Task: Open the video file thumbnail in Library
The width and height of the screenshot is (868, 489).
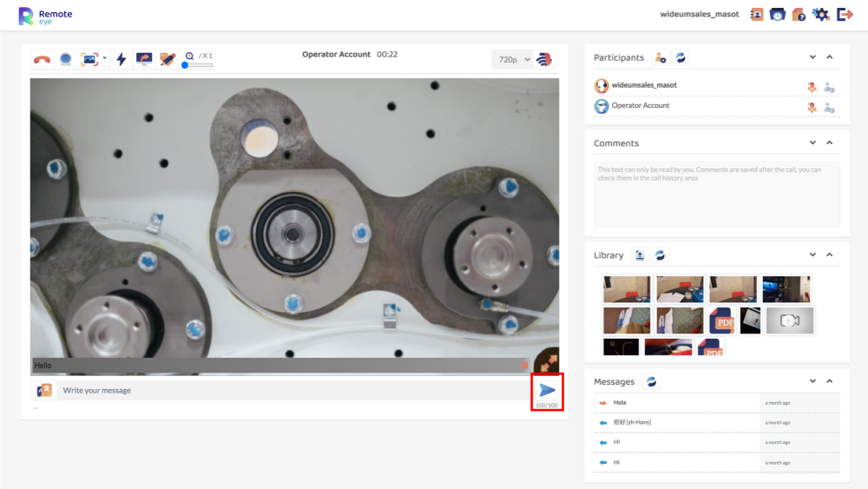Action: (x=790, y=320)
